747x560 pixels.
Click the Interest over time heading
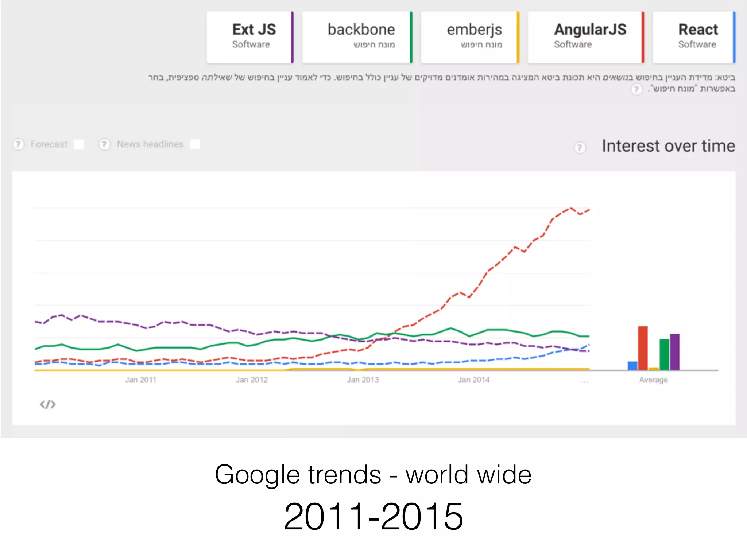pyautogui.click(x=668, y=146)
